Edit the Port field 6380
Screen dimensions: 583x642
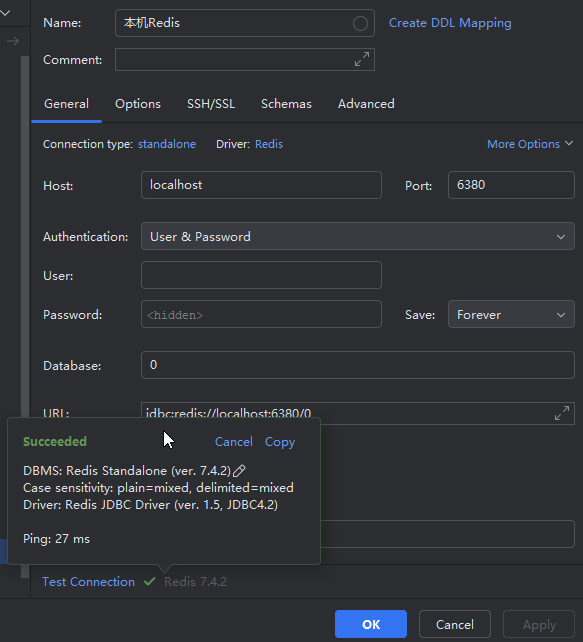511,185
